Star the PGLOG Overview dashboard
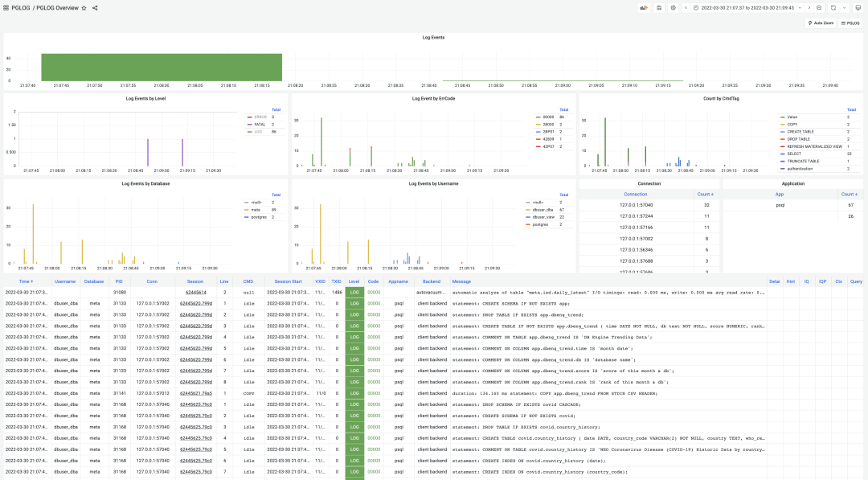The height and width of the screenshot is (480, 868). pos(84,8)
